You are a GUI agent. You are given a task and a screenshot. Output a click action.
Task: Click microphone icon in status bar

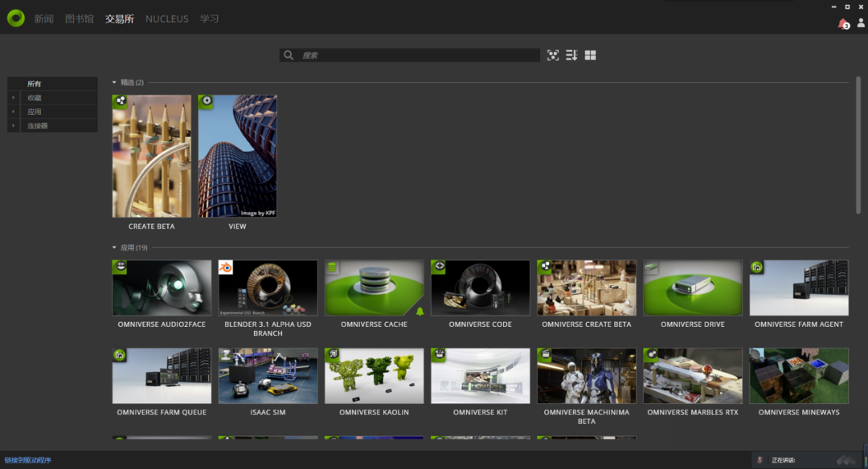[x=760, y=460]
